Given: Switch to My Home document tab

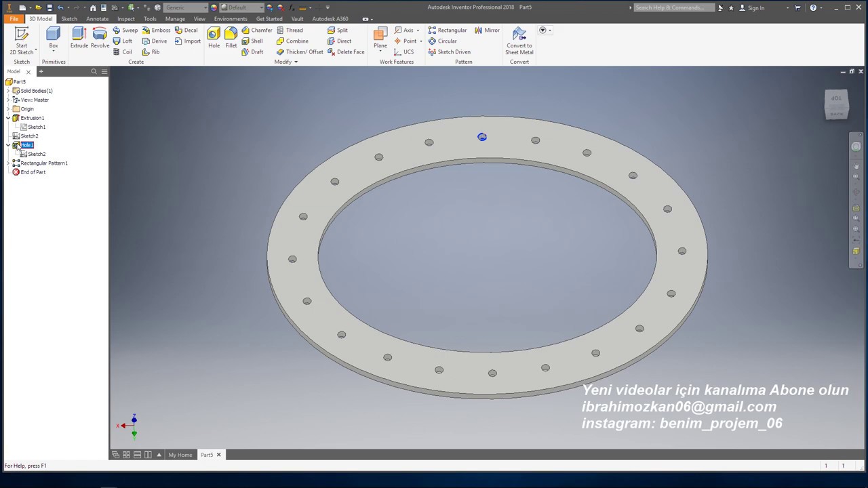Looking at the screenshot, I should [180, 455].
